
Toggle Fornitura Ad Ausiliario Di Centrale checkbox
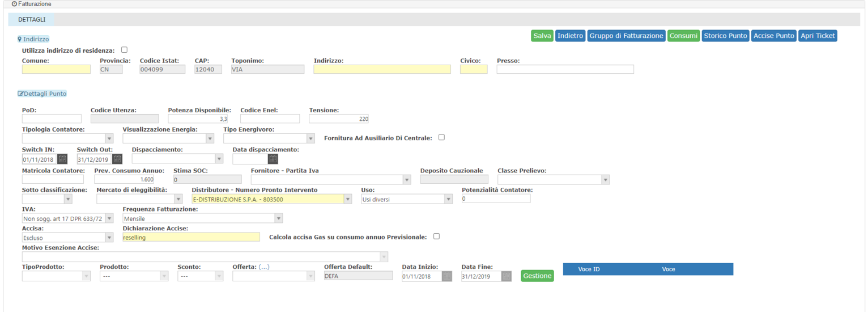(441, 137)
